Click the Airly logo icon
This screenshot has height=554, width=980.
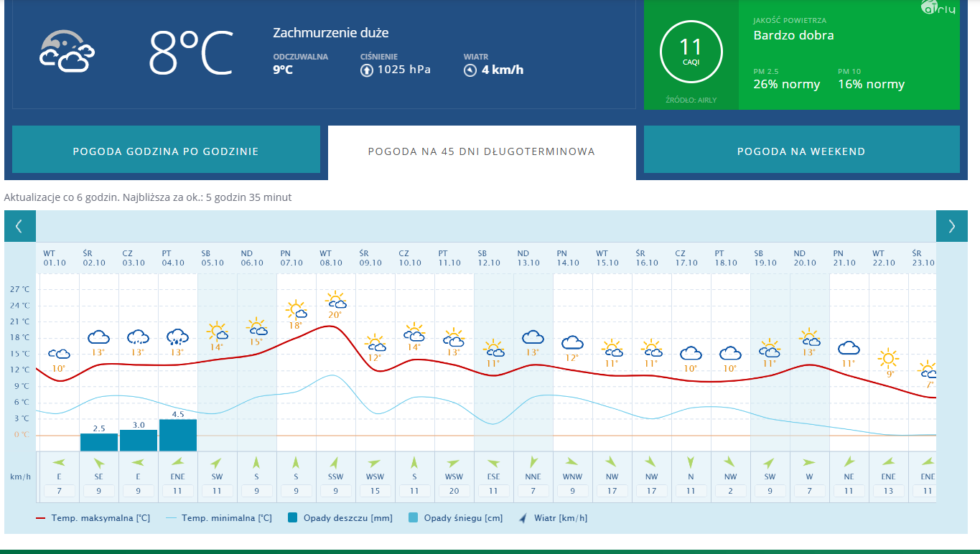[938, 8]
